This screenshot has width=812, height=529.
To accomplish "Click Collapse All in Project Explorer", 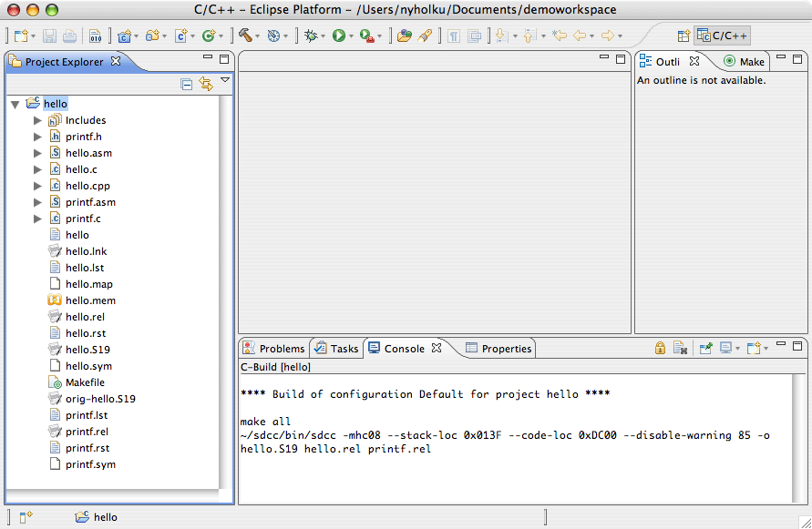I will click(187, 84).
